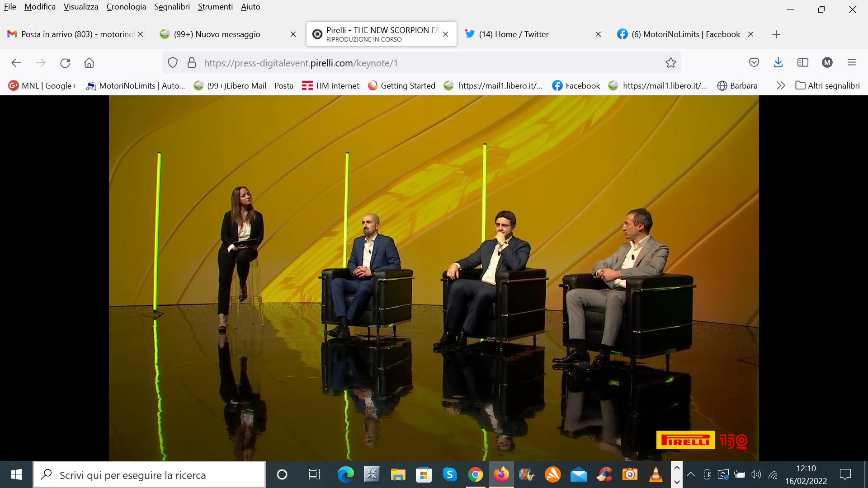Viewport: 868px width, 488px height.
Task: Reload the current page
Action: (65, 63)
